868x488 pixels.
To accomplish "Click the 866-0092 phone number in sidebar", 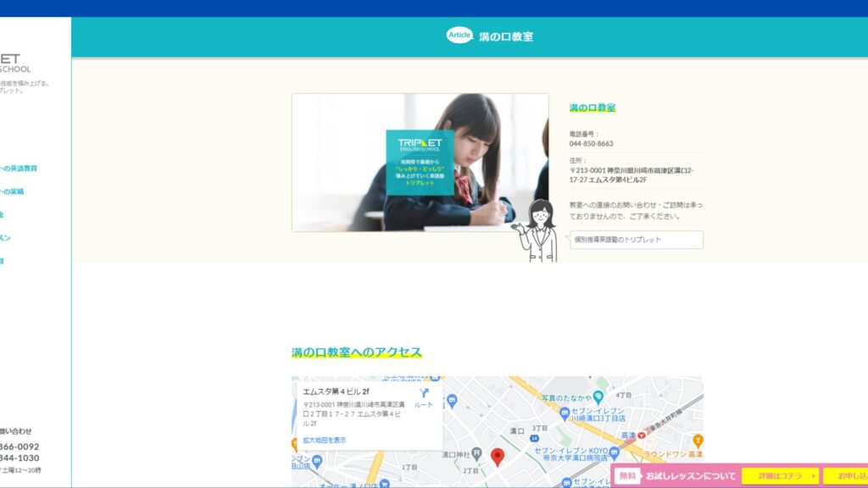I will click(19, 446).
